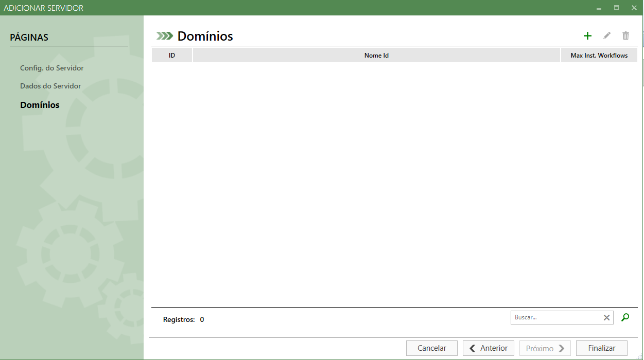The height and width of the screenshot is (360, 644).
Task: Click the Próximo button
Action: tap(545, 348)
